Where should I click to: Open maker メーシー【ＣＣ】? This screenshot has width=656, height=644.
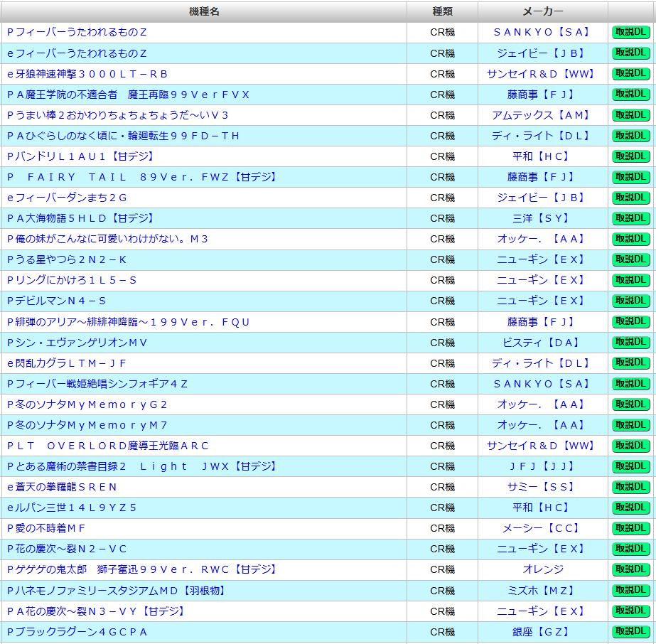click(x=542, y=529)
